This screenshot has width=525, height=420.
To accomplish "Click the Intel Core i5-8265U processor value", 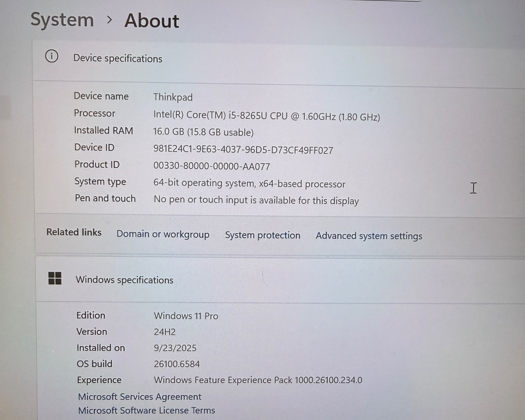I will (x=267, y=116).
